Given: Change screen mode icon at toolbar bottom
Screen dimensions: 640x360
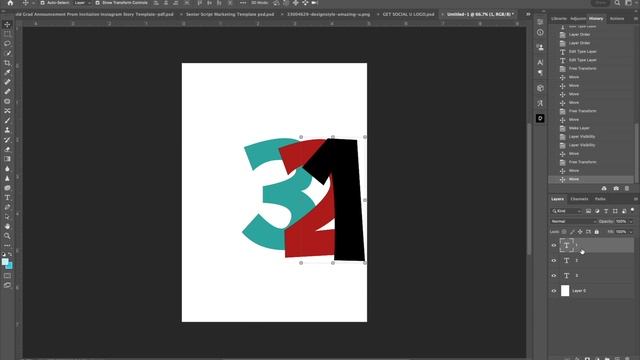Looking at the screenshot, I should (x=7, y=285).
